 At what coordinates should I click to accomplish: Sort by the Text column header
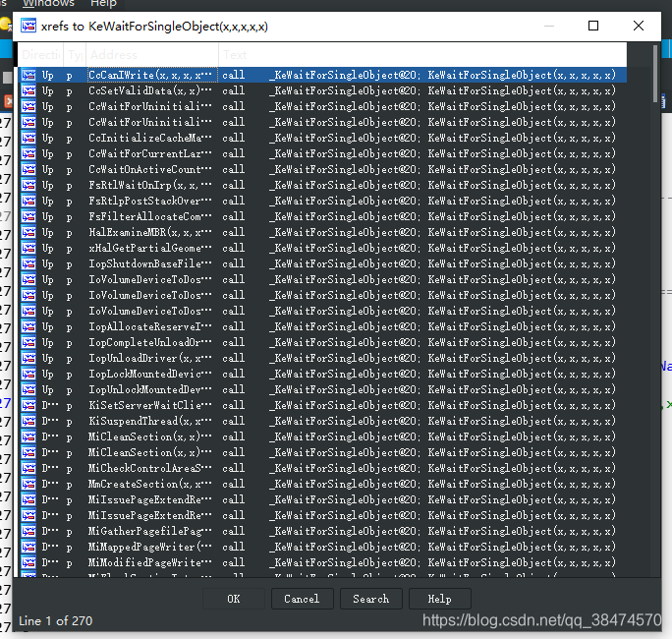(422, 55)
